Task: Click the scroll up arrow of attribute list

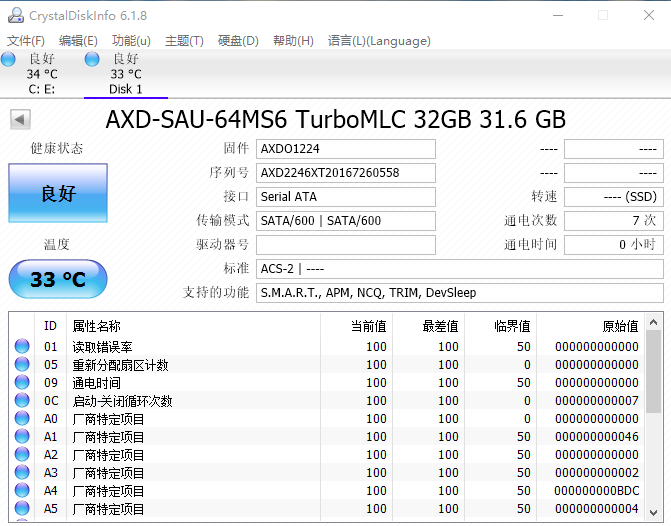Action: 653,322
